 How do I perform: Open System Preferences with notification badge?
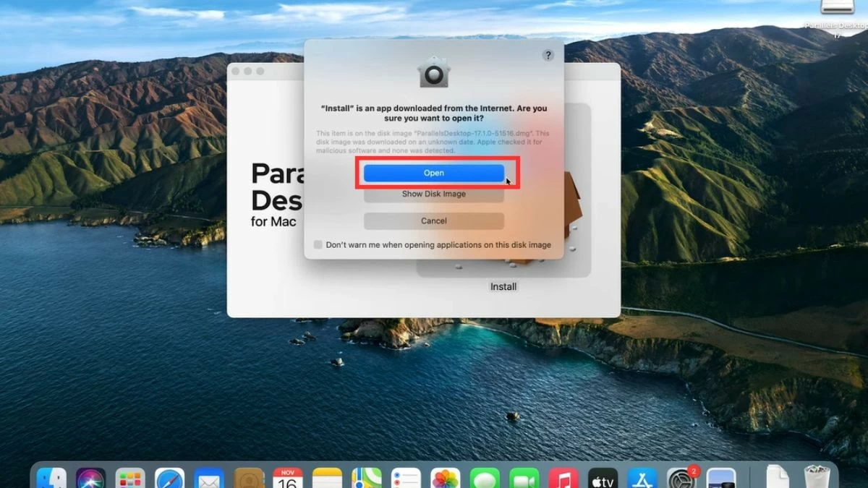pyautogui.click(x=681, y=477)
